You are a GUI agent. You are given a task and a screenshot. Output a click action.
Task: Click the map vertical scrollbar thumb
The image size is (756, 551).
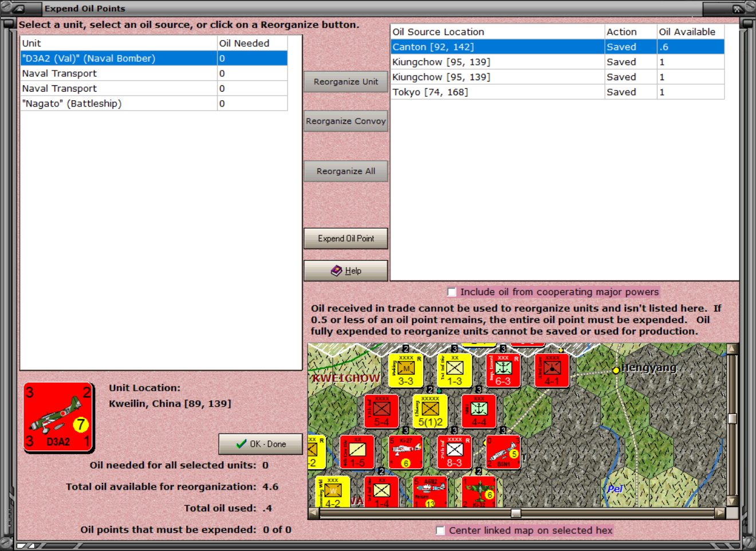point(732,419)
